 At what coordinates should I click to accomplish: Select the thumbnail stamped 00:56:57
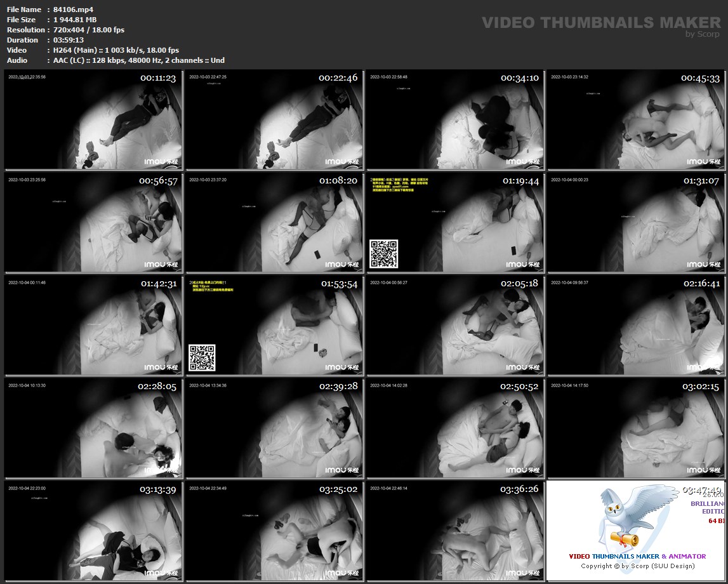(93, 222)
